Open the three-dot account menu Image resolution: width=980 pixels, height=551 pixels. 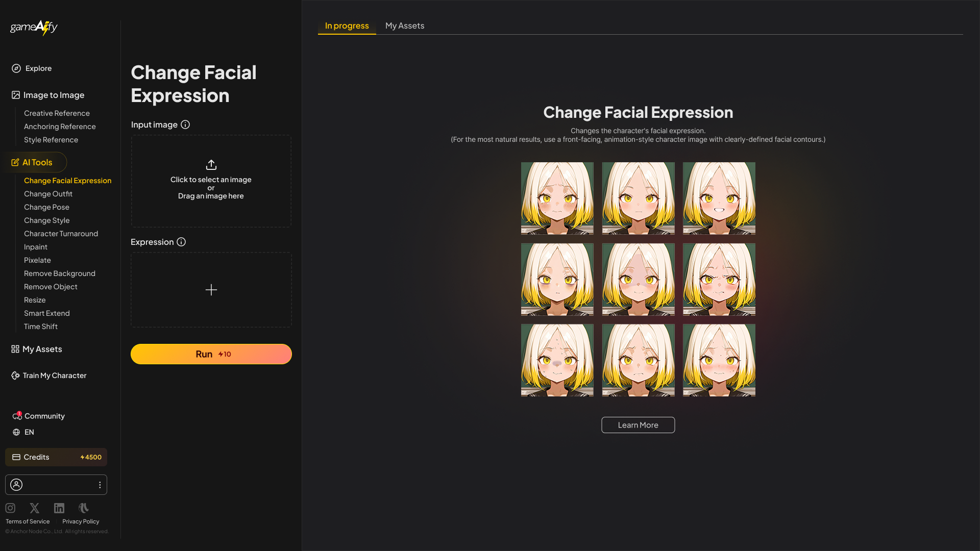pos(100,485)
